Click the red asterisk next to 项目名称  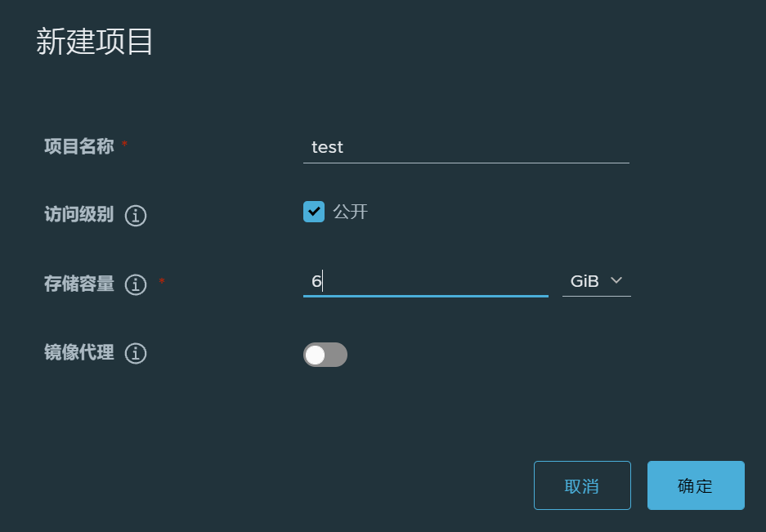click(125, 145)
